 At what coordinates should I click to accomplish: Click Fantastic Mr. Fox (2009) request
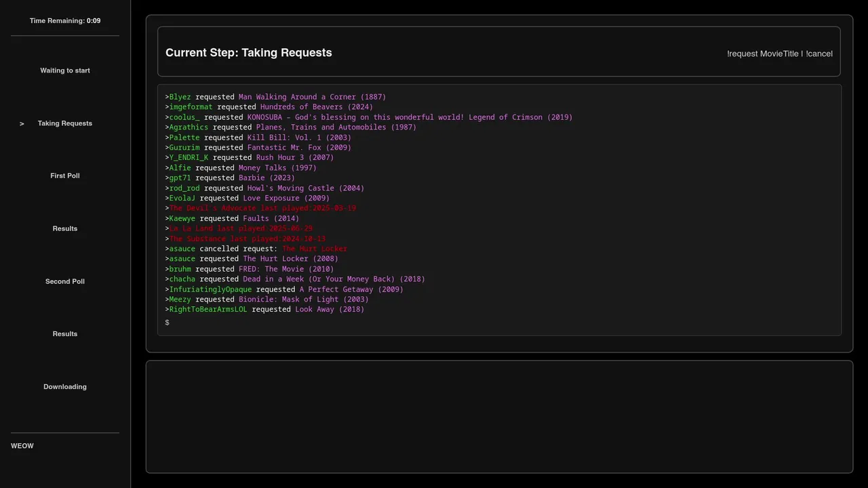[x=300, y=148]
